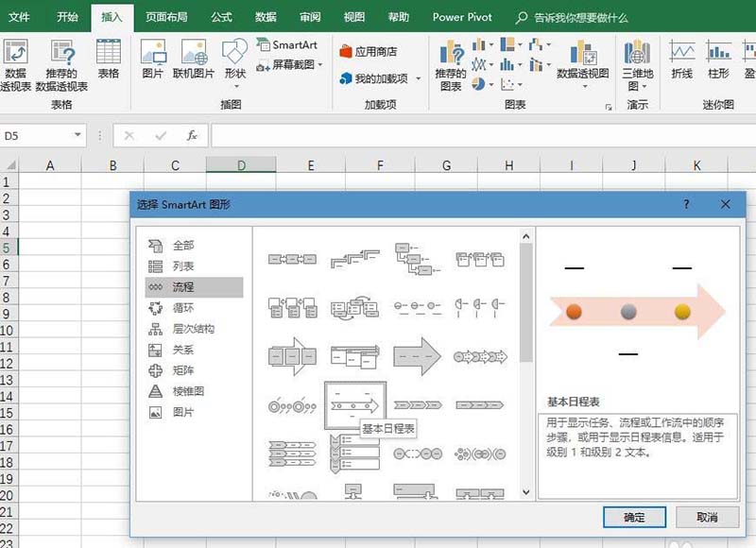Select the 列表 (List) category

(195, 266)
